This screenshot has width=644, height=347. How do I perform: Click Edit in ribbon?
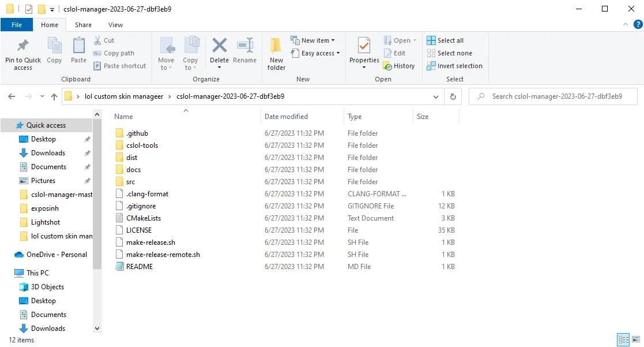pos(394,53)
